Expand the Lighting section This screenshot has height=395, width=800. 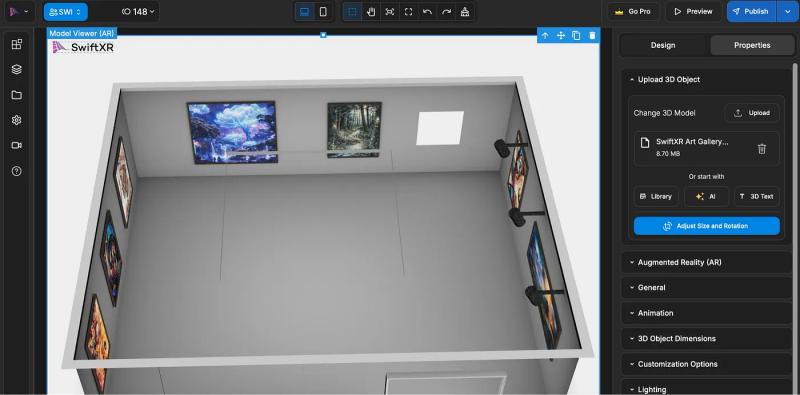pos(706,388)
